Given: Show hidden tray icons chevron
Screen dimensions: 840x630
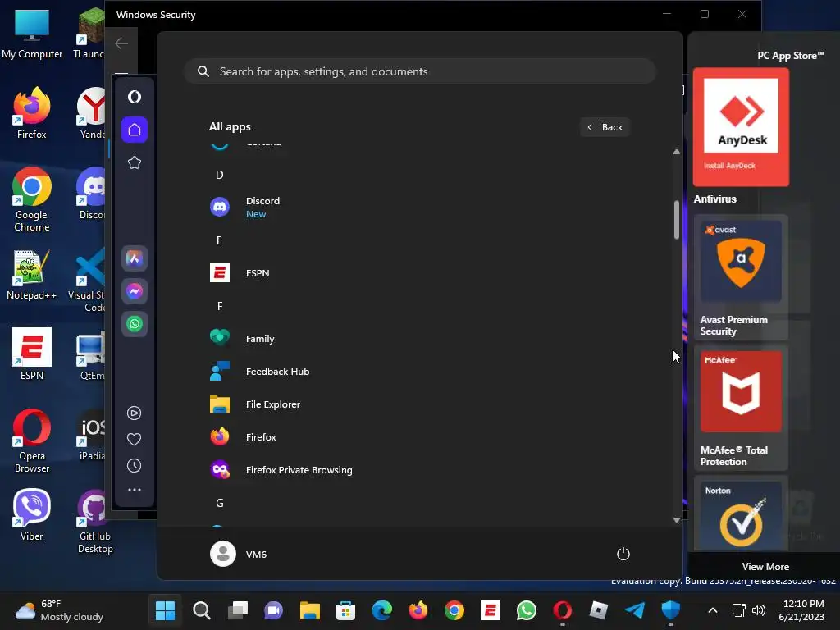Looking at the screenshot, I should tap(713, 610).
